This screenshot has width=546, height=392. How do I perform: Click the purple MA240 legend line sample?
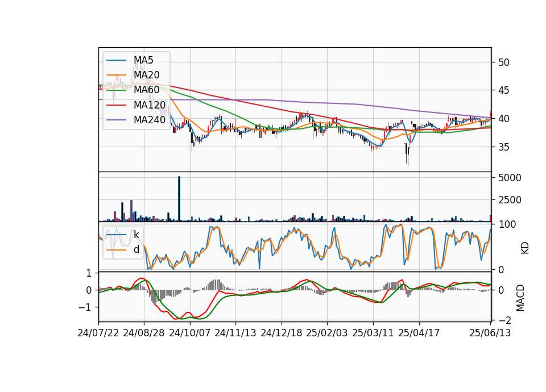point(116,120)
